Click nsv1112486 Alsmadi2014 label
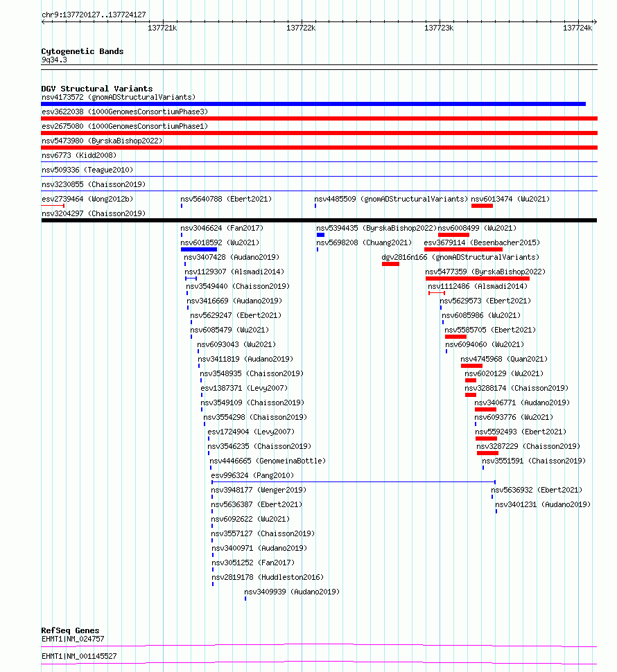Image resolution: width=617 pixels, height=672 pixels. click(x=478, y=287)
